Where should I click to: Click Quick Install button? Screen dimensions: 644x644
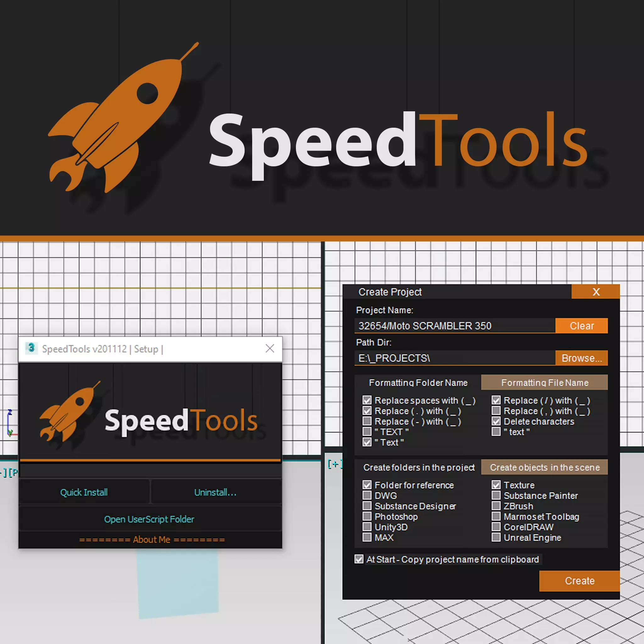[84, 492]
